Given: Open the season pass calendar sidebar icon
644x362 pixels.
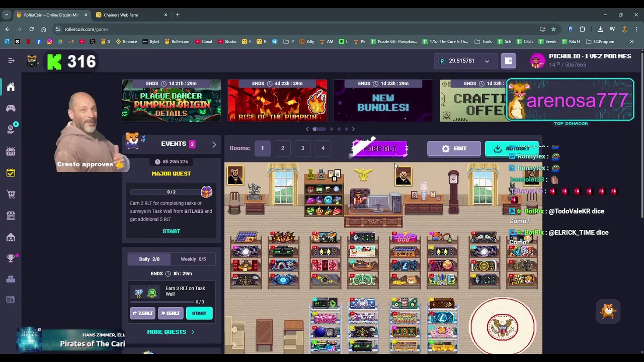Looking at the screenshot, I should pos(11,151).
